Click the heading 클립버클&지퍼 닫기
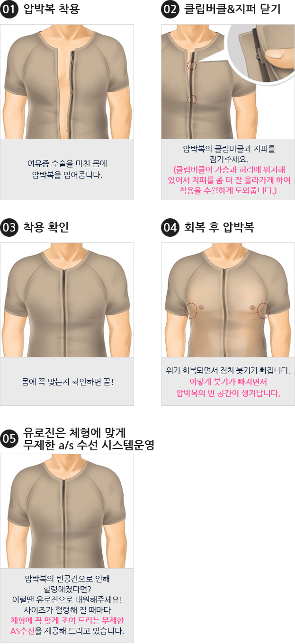The image size is (295, 644). [x=232, y=9]
